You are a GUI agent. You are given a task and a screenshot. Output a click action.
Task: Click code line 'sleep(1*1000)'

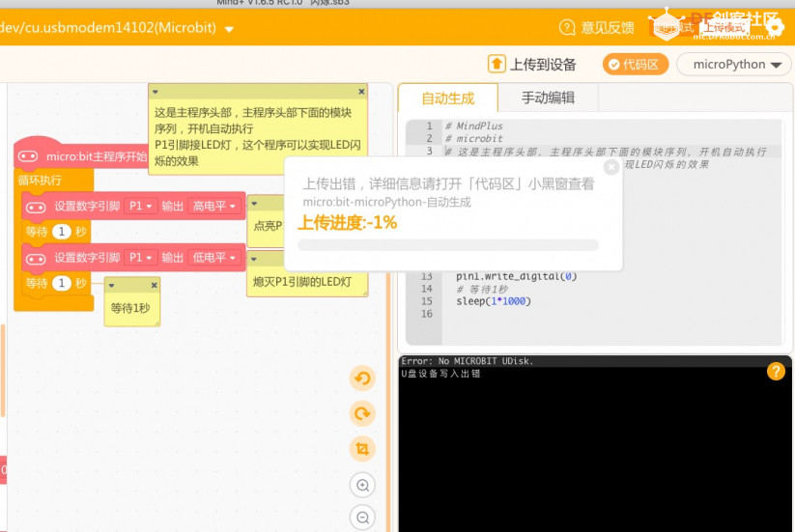(x=494, y=301)
